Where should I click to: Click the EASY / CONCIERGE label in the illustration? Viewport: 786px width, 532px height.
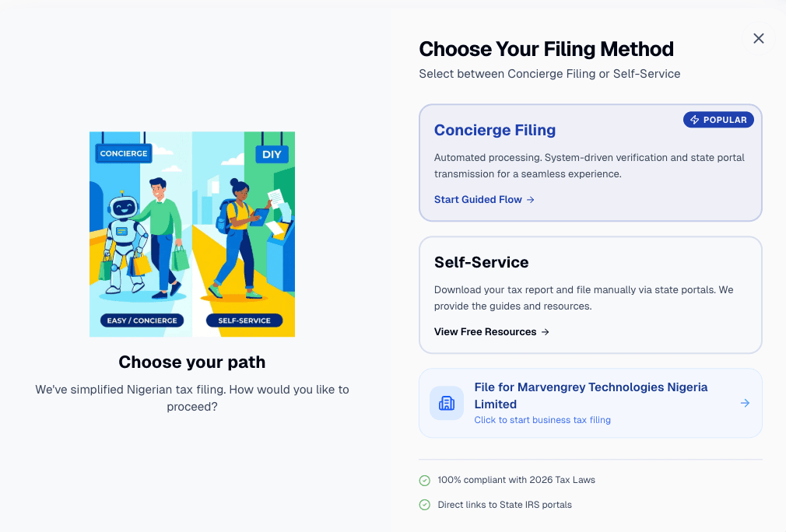pyautogui.click(x=142, y=320)
